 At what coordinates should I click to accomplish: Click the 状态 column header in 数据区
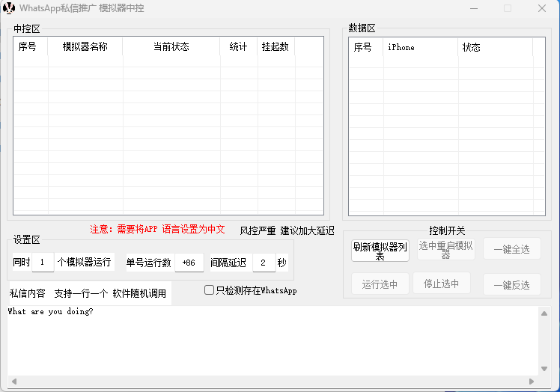495,47
